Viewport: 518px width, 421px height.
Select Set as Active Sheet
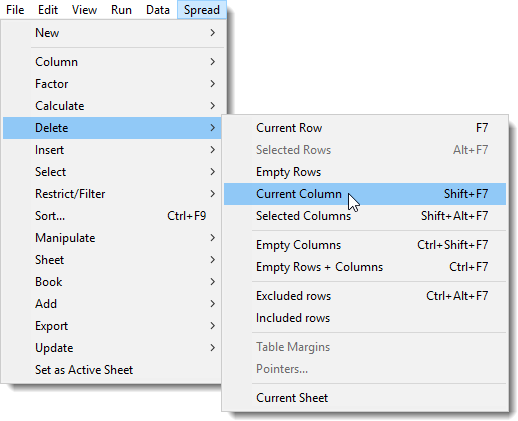113,370
